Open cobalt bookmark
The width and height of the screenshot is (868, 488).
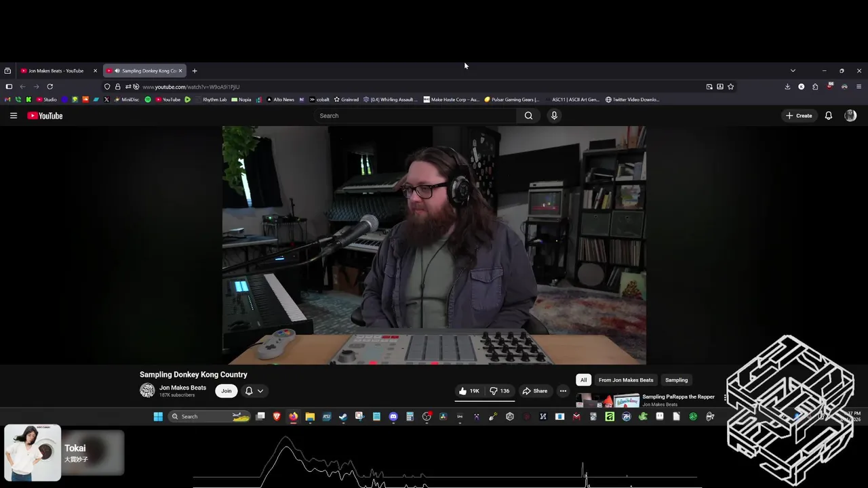click(319, 100)
